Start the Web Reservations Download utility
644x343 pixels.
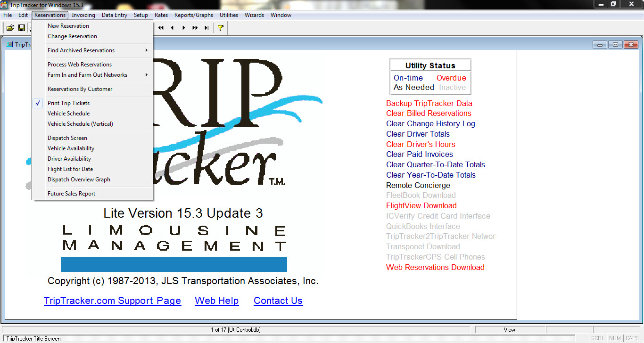point(435,267)
